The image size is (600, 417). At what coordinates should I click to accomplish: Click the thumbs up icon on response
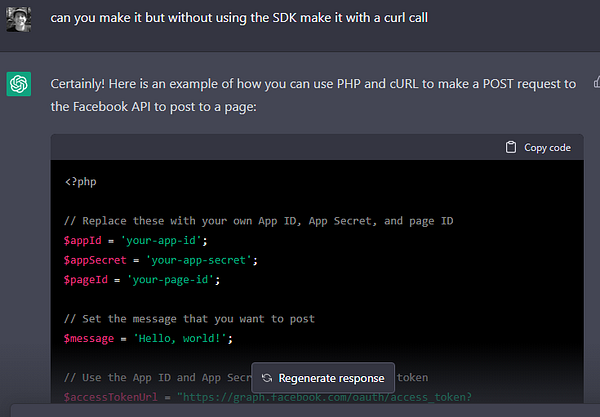pyautogui.click(x=597, y=82)
